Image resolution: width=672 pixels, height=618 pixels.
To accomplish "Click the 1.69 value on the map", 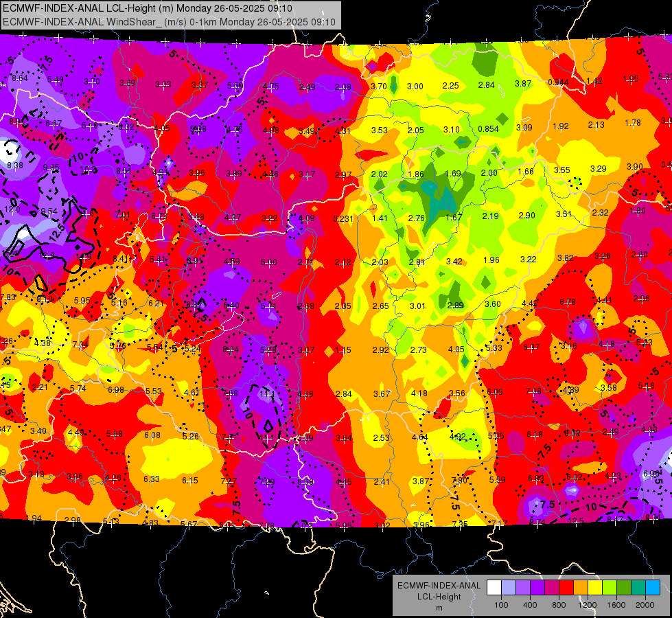I will click(x=453, y=173).
